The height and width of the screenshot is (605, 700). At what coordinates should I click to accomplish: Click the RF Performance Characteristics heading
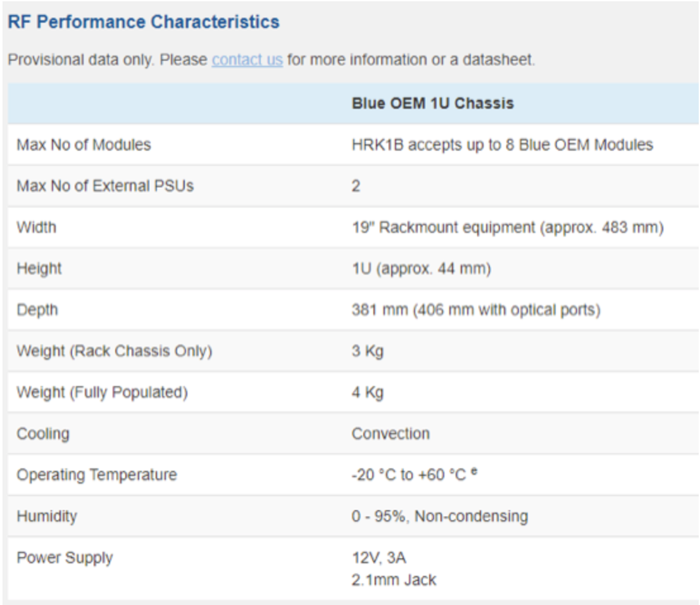point(144,22)
